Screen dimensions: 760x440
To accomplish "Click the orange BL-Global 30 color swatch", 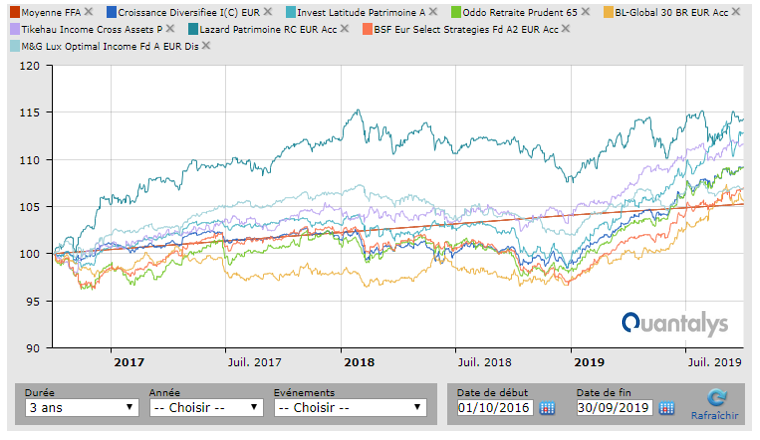I will (608, 12).
